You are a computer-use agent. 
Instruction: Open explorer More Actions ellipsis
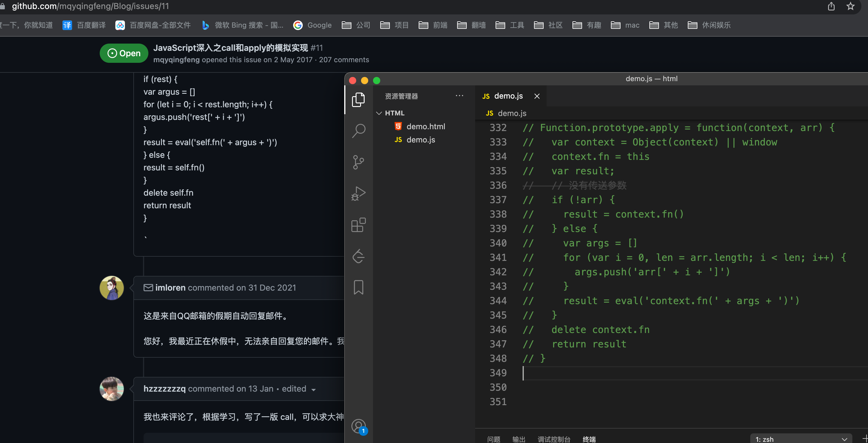coord(459,96)
